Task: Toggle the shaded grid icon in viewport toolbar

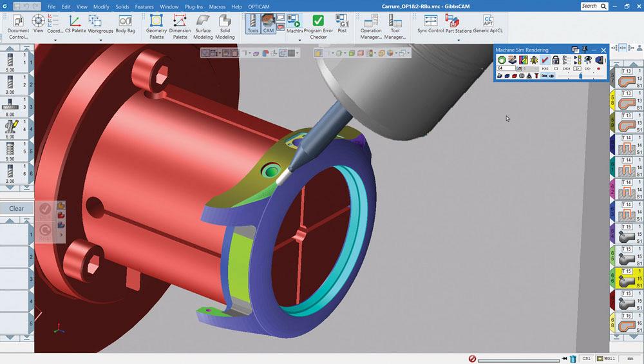Action: (291, 53)
